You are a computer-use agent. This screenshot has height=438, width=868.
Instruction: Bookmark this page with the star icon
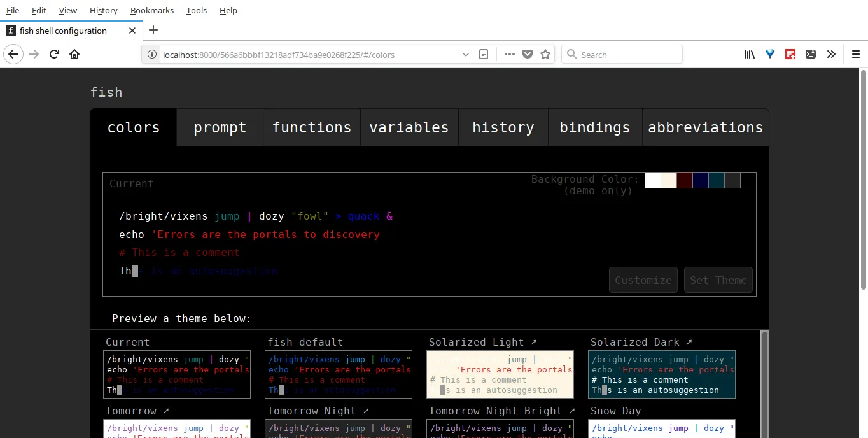point(545,55)
